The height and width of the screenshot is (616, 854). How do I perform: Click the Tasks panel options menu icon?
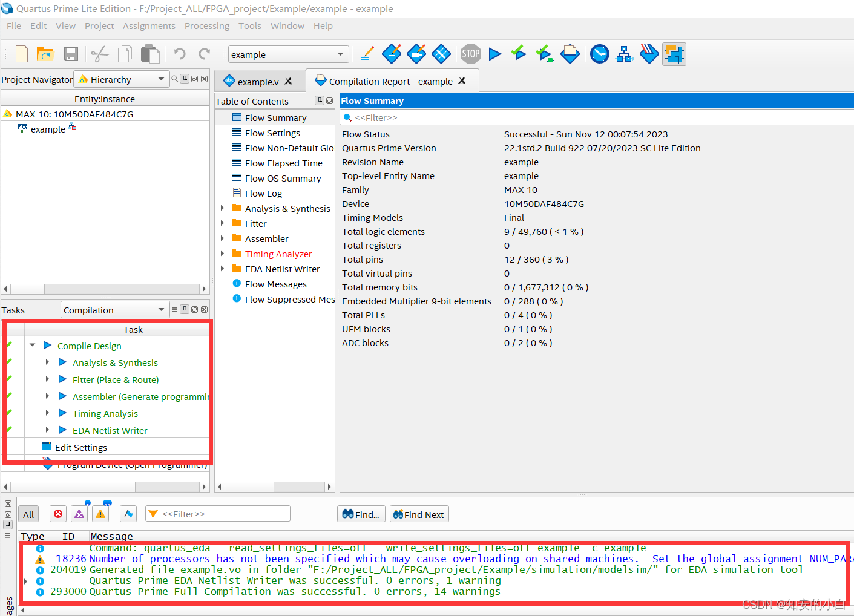(175, 309)
